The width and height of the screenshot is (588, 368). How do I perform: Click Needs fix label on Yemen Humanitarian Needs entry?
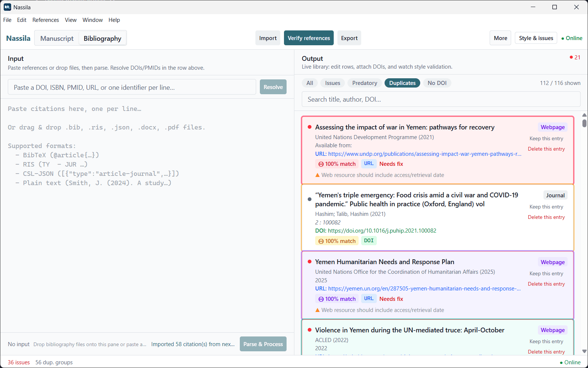pyautogui.click(x=391, y=299)
